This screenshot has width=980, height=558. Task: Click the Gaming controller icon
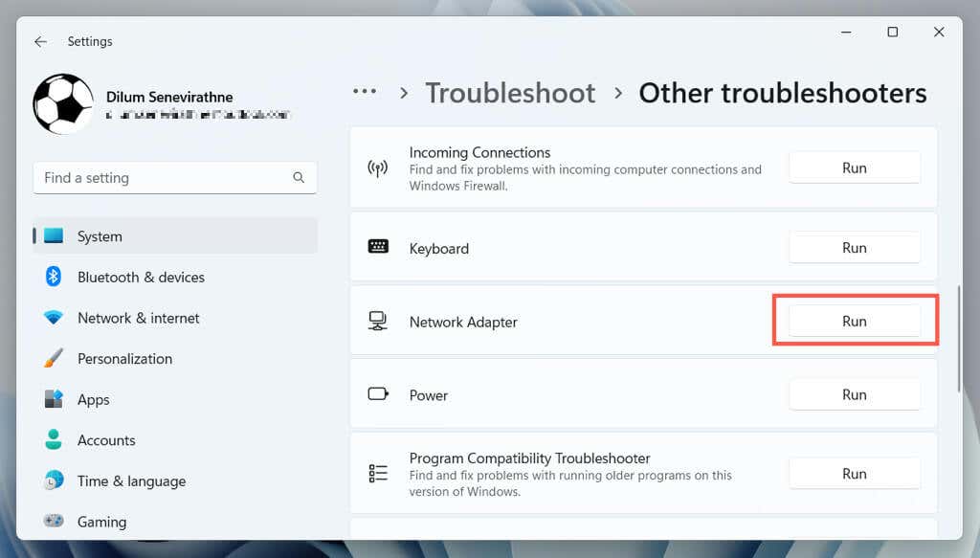[54, 521]
